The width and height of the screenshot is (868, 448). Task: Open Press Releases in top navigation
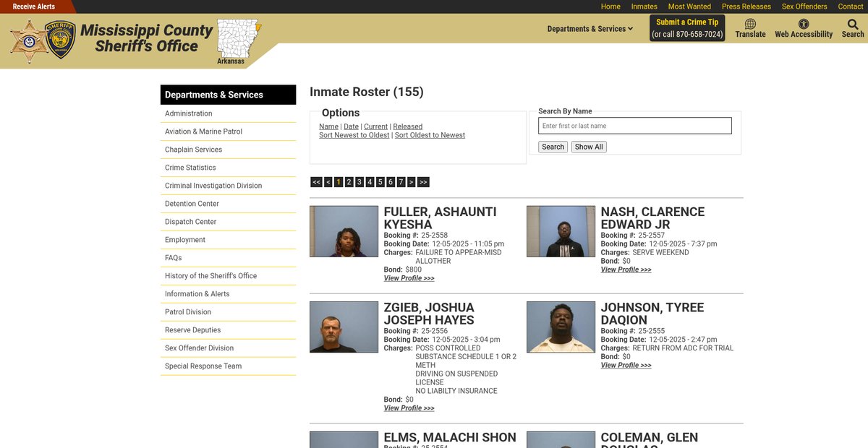746,7
